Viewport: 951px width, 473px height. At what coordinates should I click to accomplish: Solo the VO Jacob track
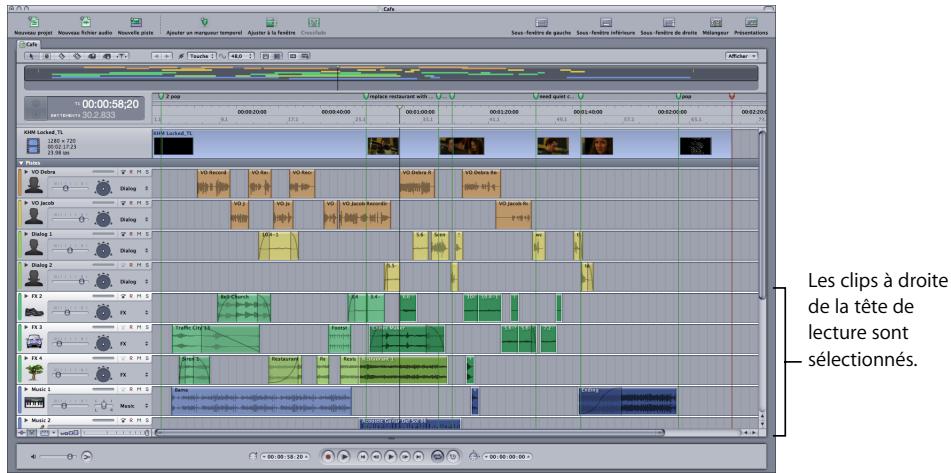tap(146, 203)
